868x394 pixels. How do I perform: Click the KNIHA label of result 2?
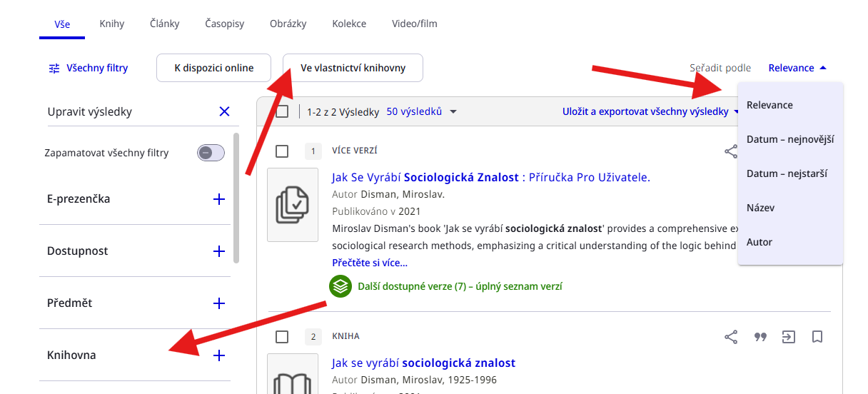coord(345,336)
